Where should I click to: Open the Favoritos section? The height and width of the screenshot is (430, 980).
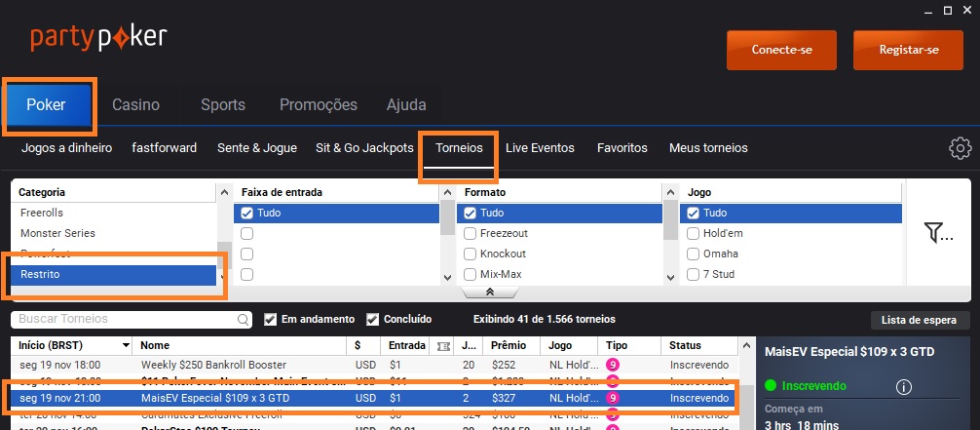pyautogui.click(x=622, y=148)
